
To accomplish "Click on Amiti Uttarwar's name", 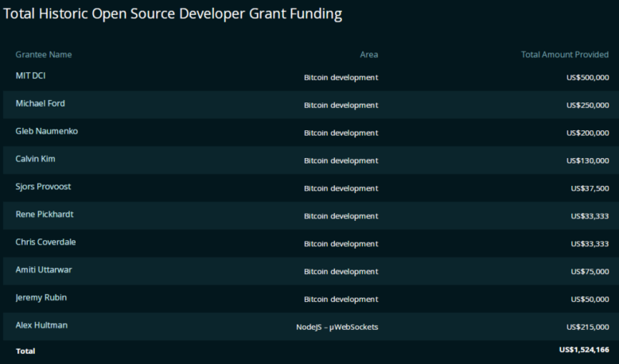I will pyautogui.click(x=44, y=269).
